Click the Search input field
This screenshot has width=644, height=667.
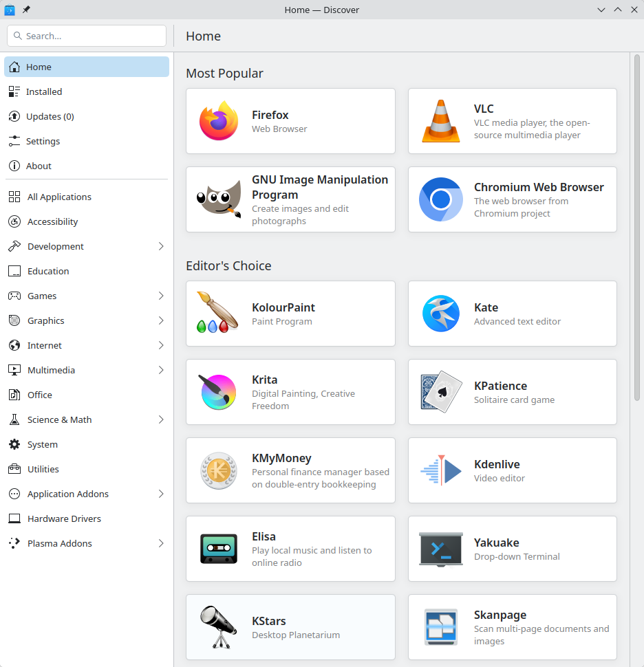87,36
